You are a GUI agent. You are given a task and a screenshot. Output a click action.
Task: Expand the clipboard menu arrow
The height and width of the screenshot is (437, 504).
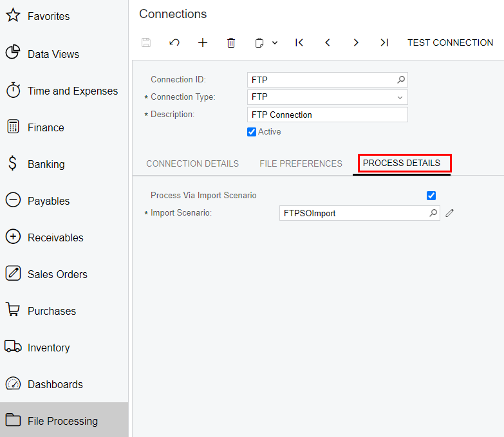(275, 42)
